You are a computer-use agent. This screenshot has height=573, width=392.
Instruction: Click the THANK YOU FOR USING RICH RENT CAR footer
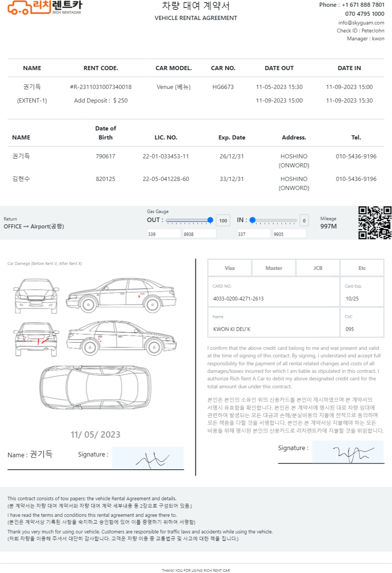pyautogui.click(x=196, y=570)
